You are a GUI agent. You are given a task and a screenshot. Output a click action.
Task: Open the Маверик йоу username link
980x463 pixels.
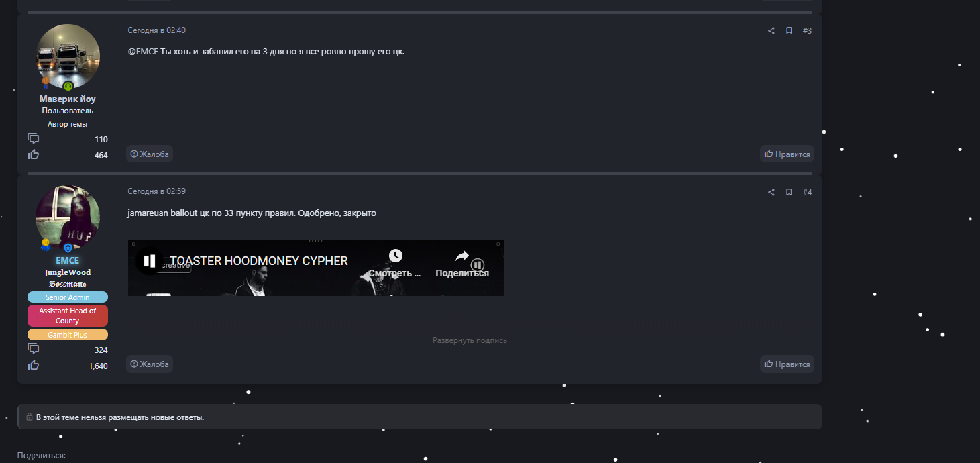coord(67,99)
